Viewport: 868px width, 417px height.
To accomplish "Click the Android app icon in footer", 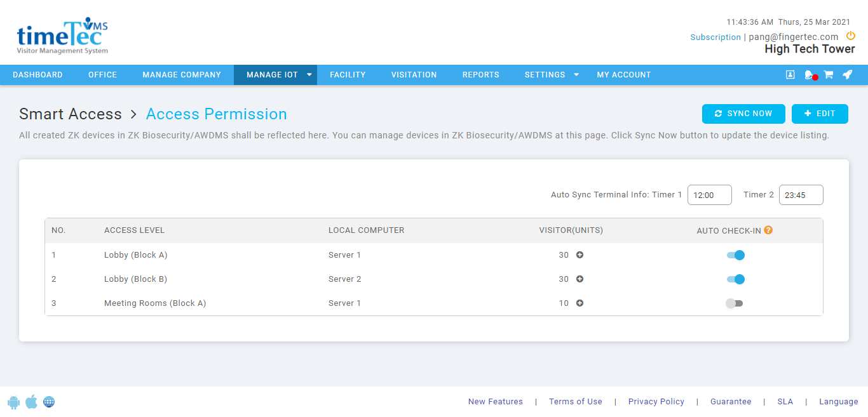I will (x=13, y=402).
